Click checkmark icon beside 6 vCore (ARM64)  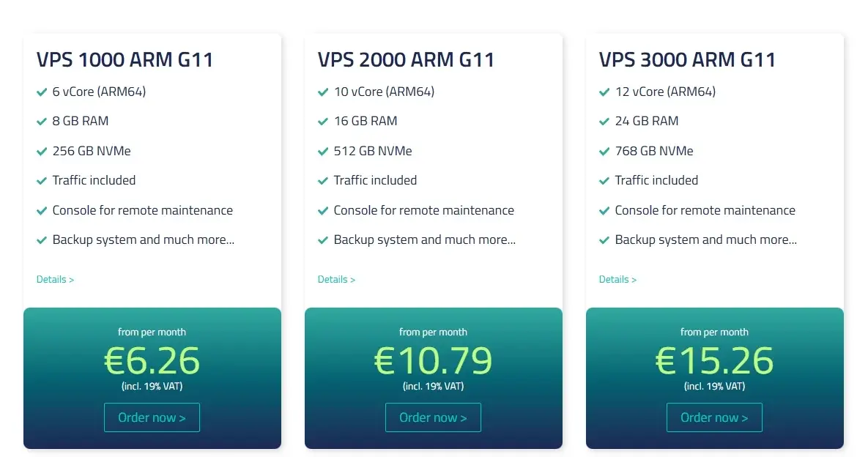point(42,92)
